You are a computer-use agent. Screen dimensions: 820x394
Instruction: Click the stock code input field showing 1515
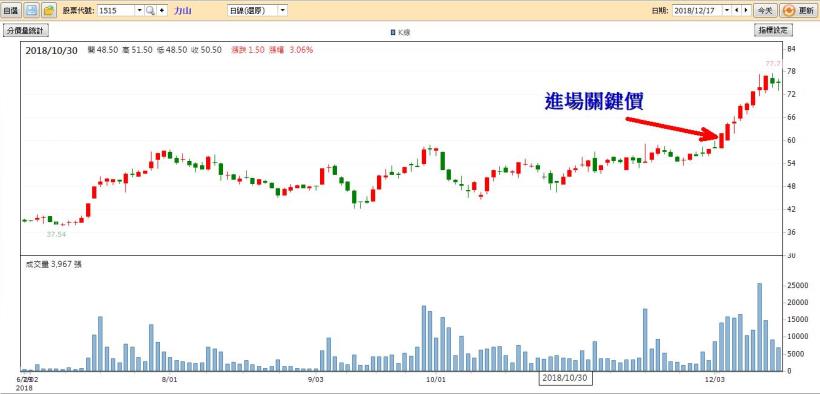pyautogui.click(x=116, y=10)
